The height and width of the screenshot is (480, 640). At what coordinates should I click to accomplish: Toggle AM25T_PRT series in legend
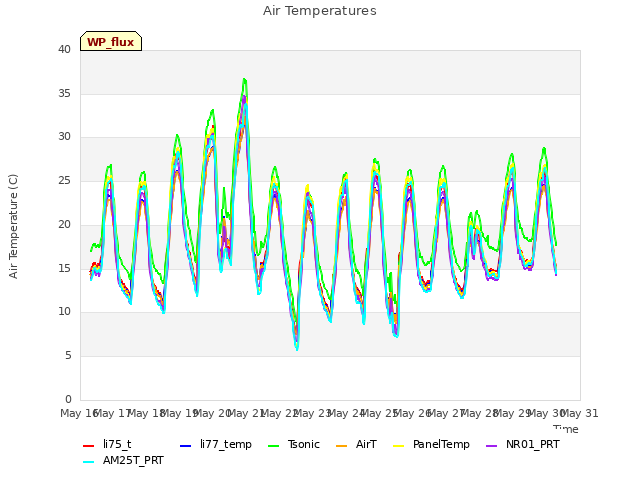click(123, 460)
